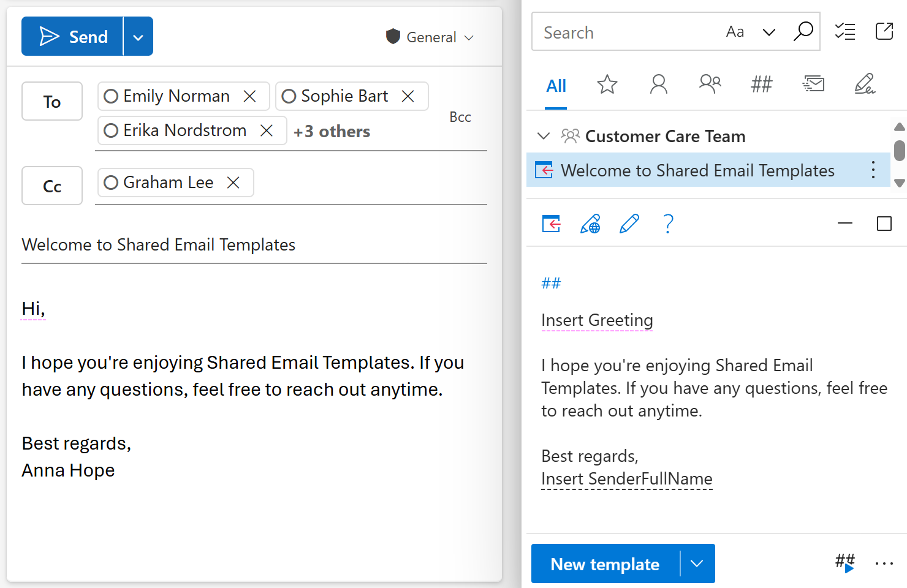
Task: Click the template list scroll up arrow
Action: 899,127
